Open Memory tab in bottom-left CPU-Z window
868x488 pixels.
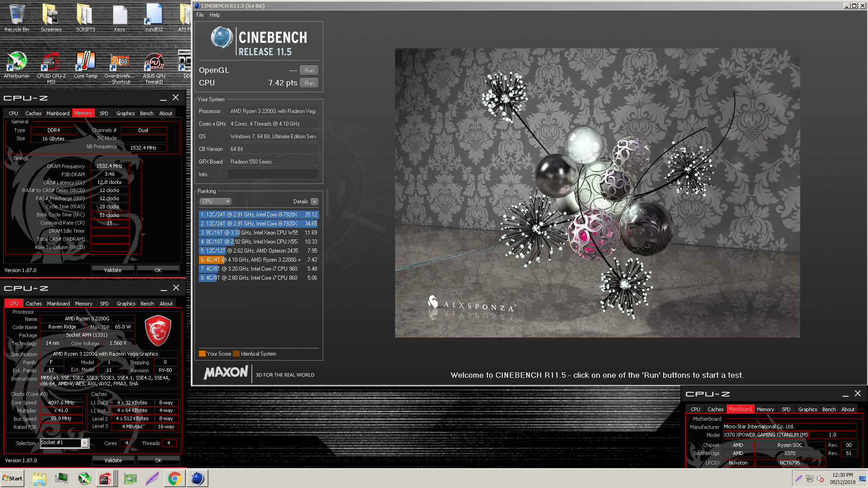pos(84,304)
